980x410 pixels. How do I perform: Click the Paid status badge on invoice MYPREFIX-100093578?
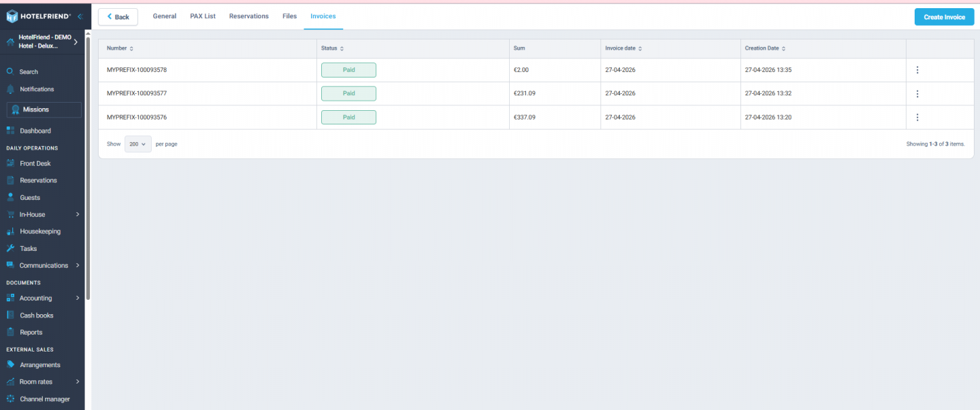coord(348,69)
